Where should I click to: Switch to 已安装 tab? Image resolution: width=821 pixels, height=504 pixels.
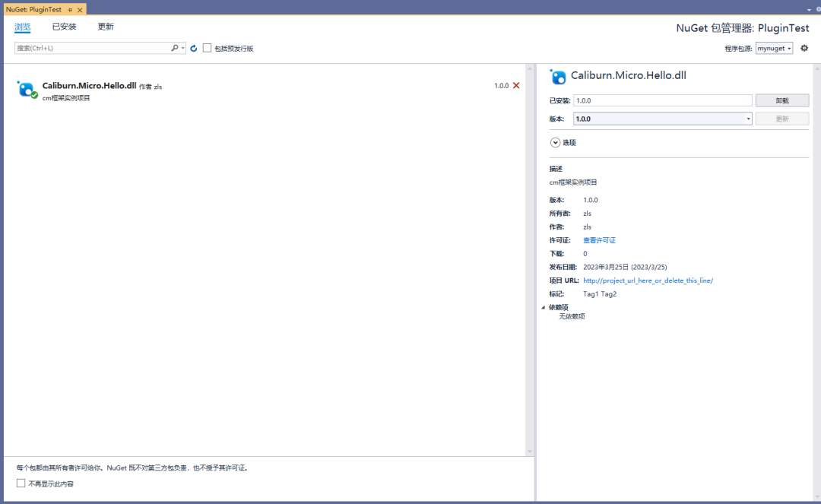pyautogui.click(x=64, y=27)
